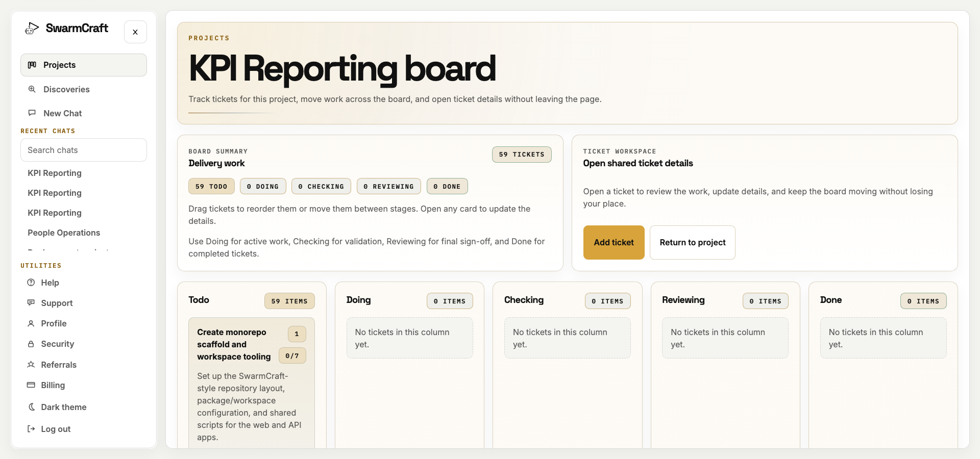Screen dimensions: 980x459
Task: Click the Checking column 0 ITEMS badge
Action: 607,301
